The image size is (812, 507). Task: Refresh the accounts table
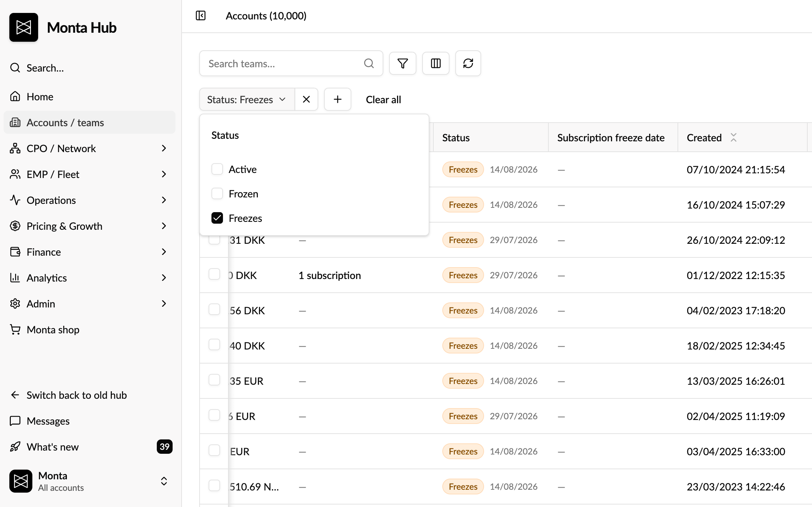pos(468,64)
